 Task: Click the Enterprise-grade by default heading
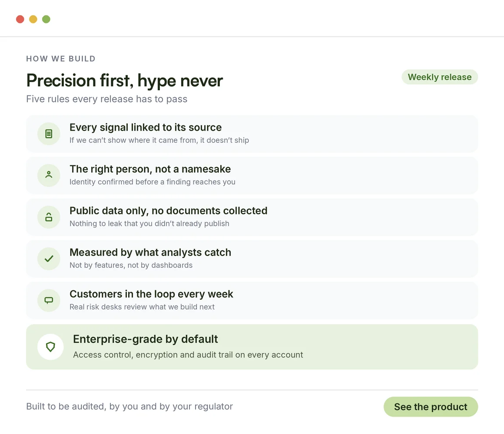pos(145,339)
